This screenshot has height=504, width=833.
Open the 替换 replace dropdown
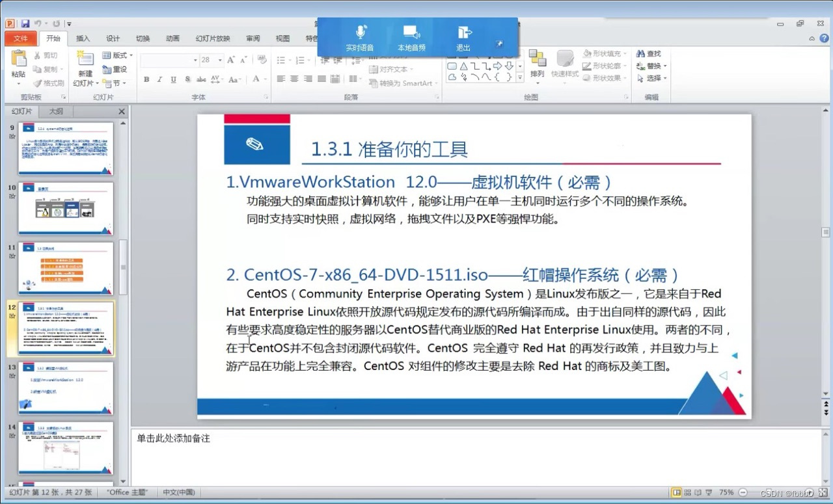pyautogui.click(x=651, y=66)
